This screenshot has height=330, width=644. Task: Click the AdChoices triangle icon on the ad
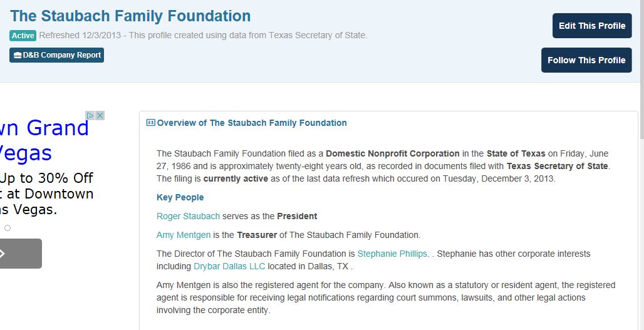[x=90, y=115]
